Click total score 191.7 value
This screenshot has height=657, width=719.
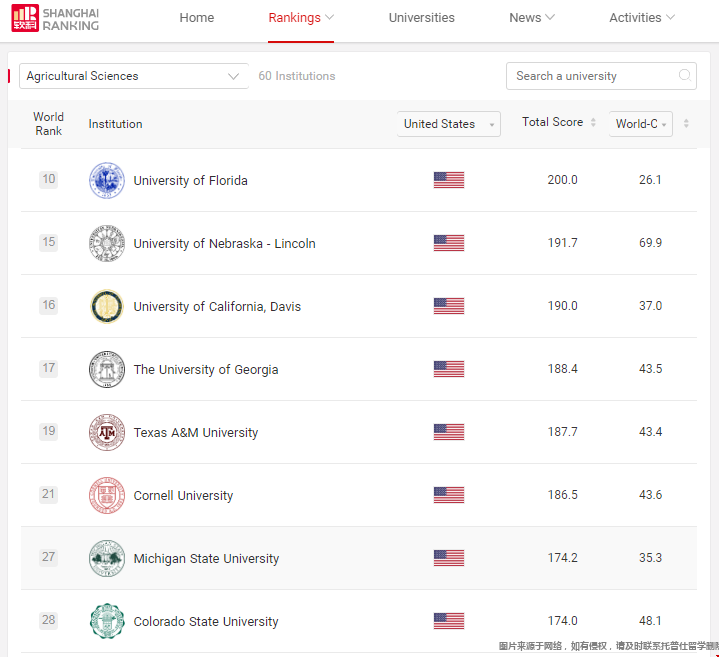[x=562, y=243]
